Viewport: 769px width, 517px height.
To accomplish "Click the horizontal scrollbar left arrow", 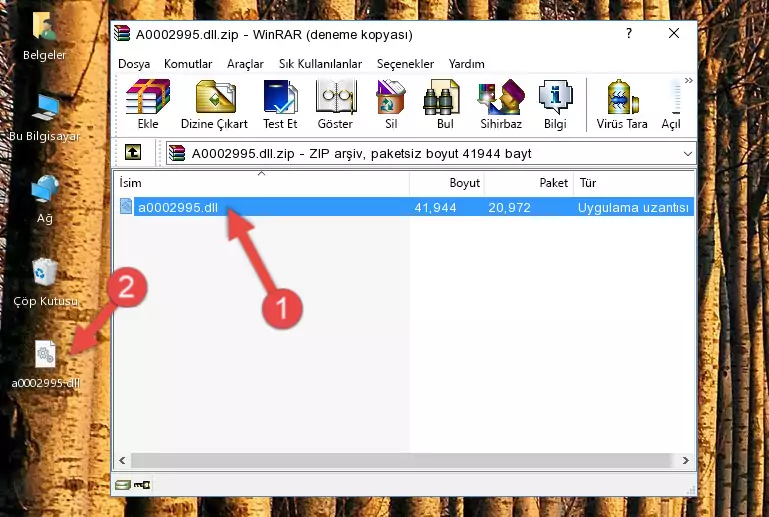I will click(x=123, y=460).
